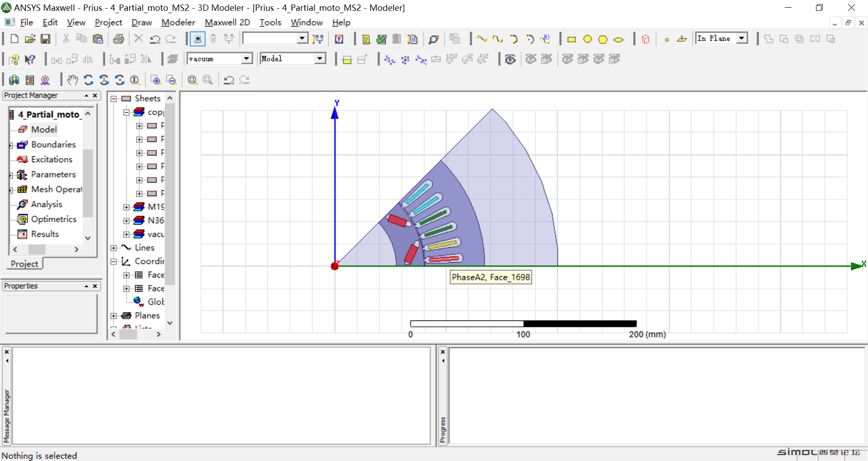
Task: Select the Results tree item
Action: pyautogui.click(x=45, y=234)
